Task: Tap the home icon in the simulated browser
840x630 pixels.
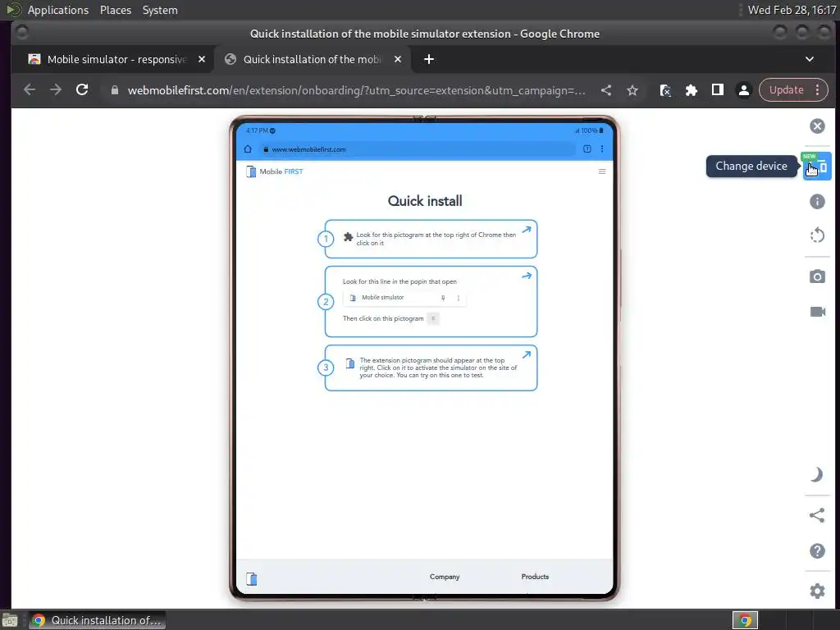Action: point(248,149)
